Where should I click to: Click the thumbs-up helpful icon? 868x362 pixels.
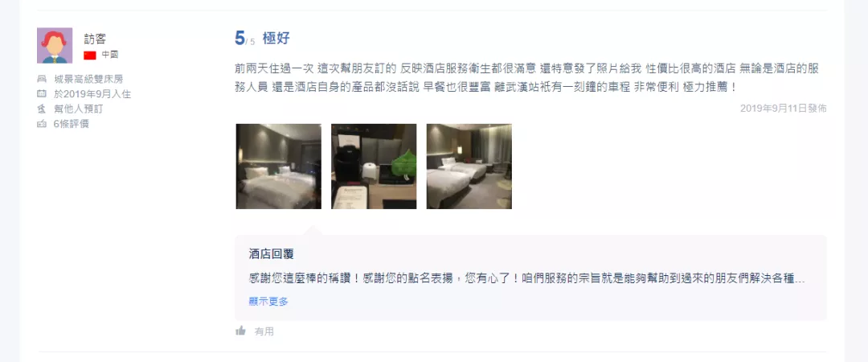pos(241,331)
